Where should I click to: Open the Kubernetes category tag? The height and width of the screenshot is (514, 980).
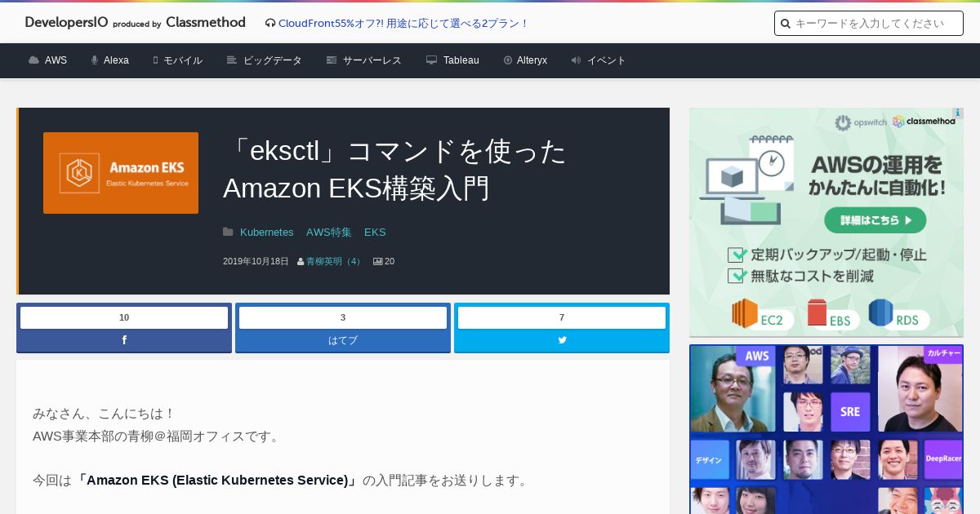tap(266, 233)
